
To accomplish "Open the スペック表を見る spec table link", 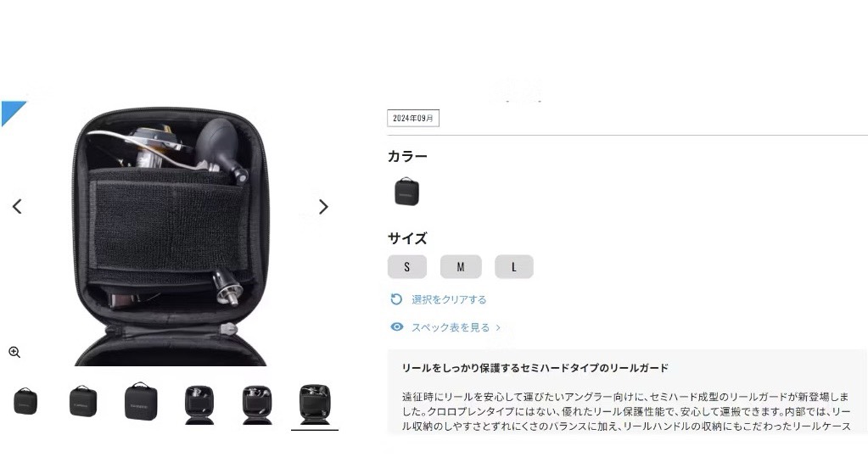I will (450, 327).
